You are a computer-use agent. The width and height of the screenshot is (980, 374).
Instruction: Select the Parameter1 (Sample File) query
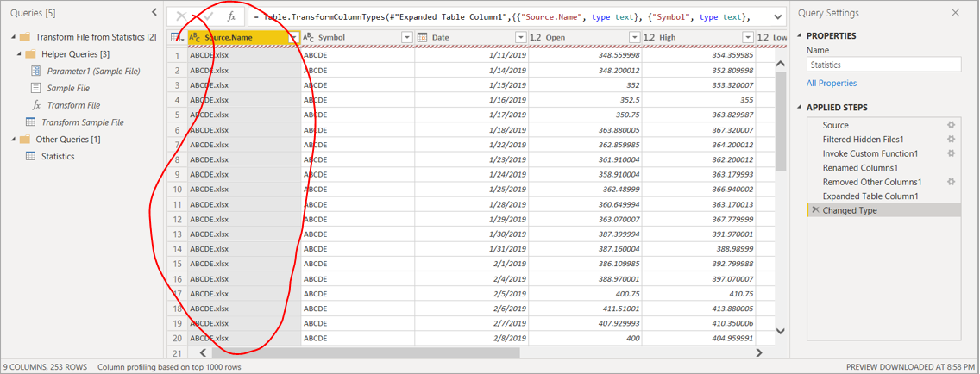94,72
